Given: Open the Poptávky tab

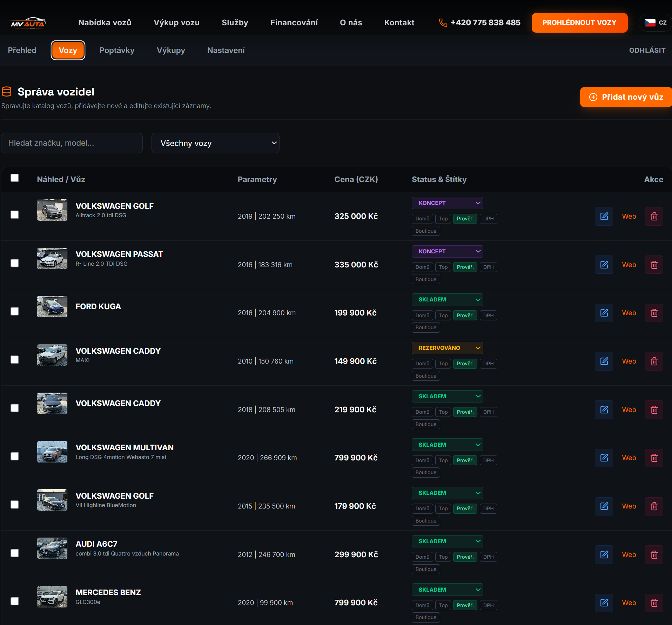Looking at the screenshot, I should (x=117, y=50).
